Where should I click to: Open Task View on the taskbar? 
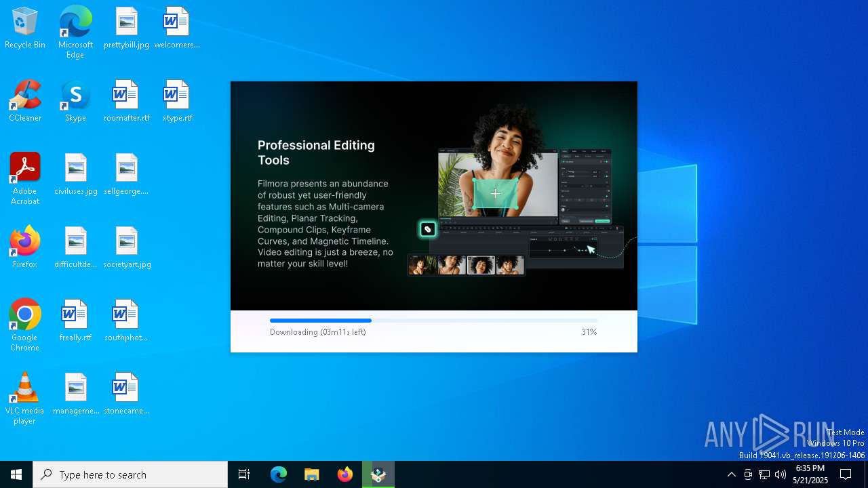tap(244, 474)
